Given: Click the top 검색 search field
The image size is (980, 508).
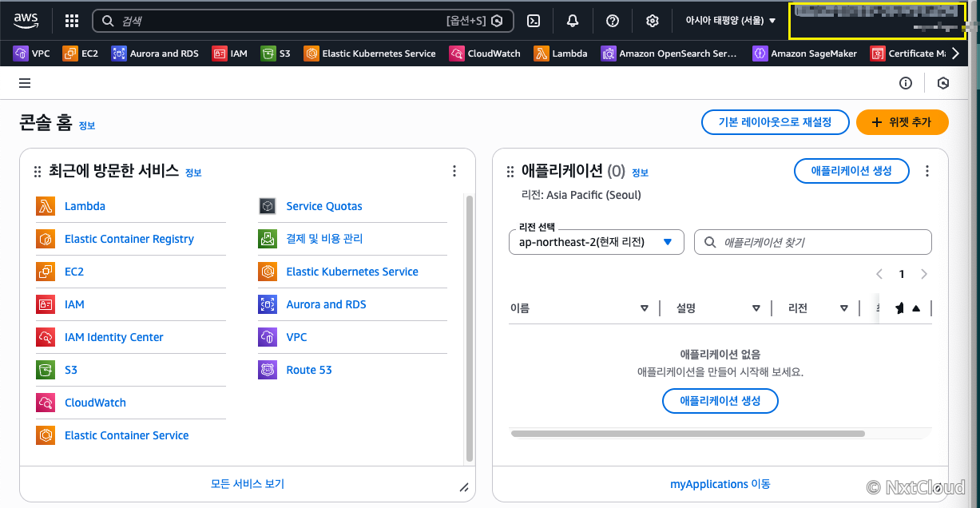Looking at the screenshot, I should [x=301, y=21].
